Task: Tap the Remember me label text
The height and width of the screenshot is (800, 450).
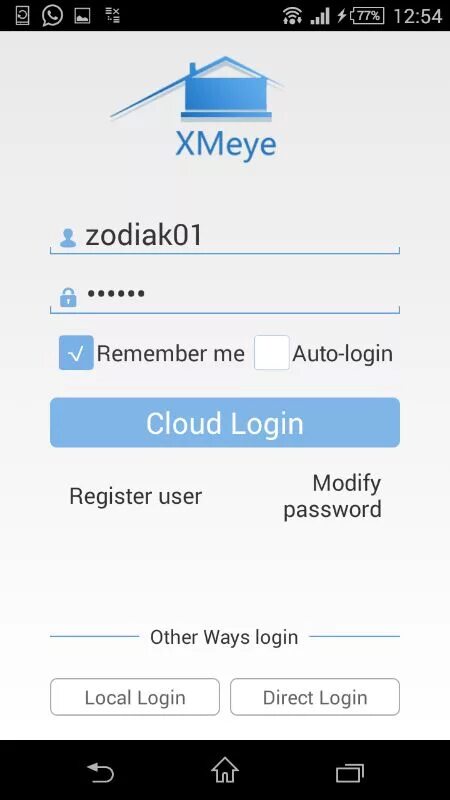Action: coord(170,354)
